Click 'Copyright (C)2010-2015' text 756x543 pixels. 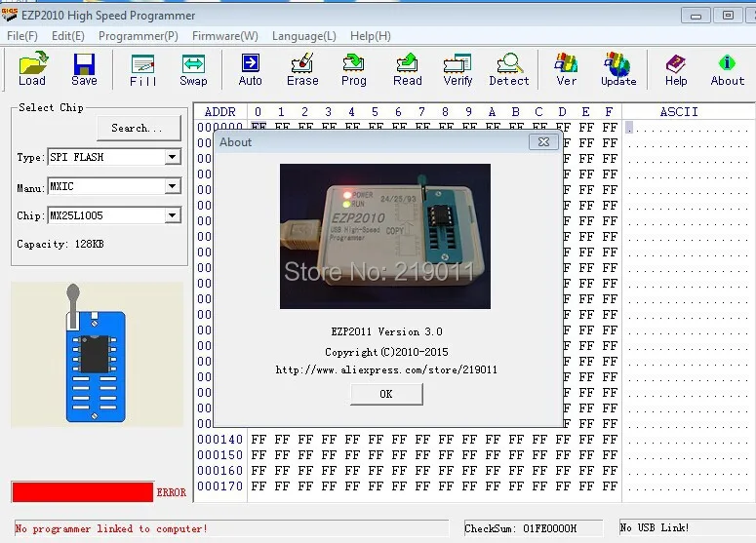(x=386, y=352)
